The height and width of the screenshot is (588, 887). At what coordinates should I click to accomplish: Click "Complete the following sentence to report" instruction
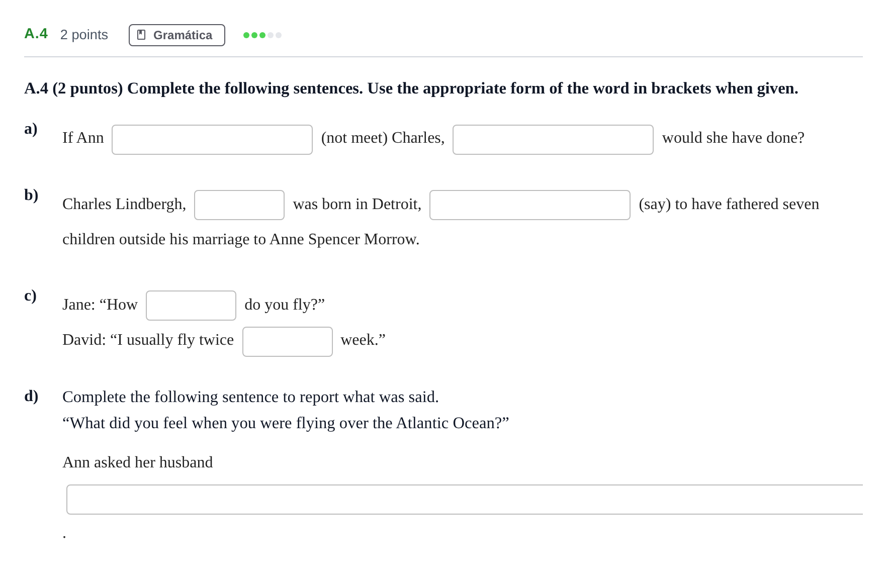click(250, 397)
